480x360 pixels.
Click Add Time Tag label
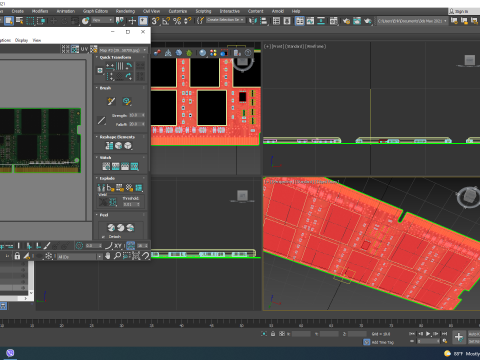pyautogui.click(x=383, y=342)
